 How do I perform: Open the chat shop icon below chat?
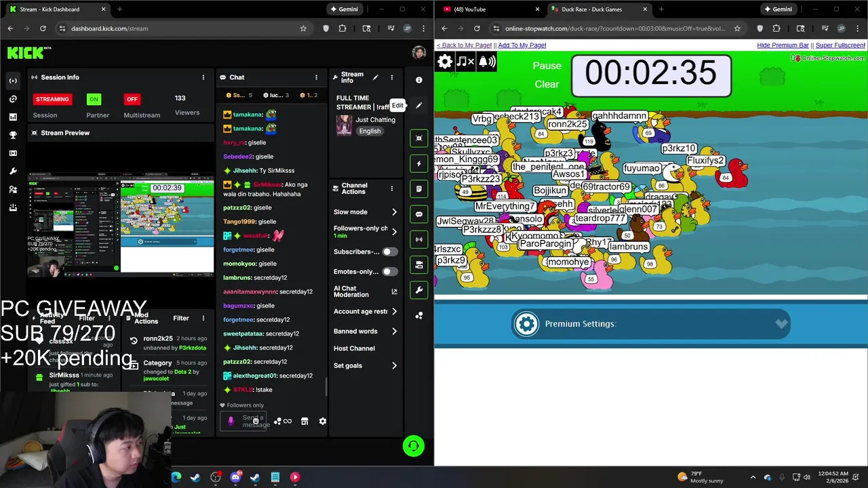coord(304,421)
